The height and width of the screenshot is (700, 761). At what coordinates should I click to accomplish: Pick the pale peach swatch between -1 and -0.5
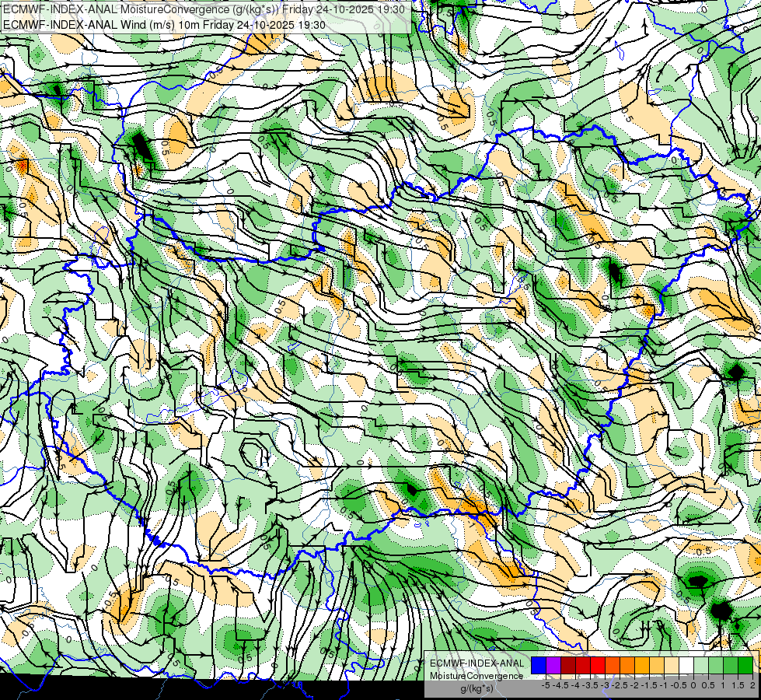(672, 666)
